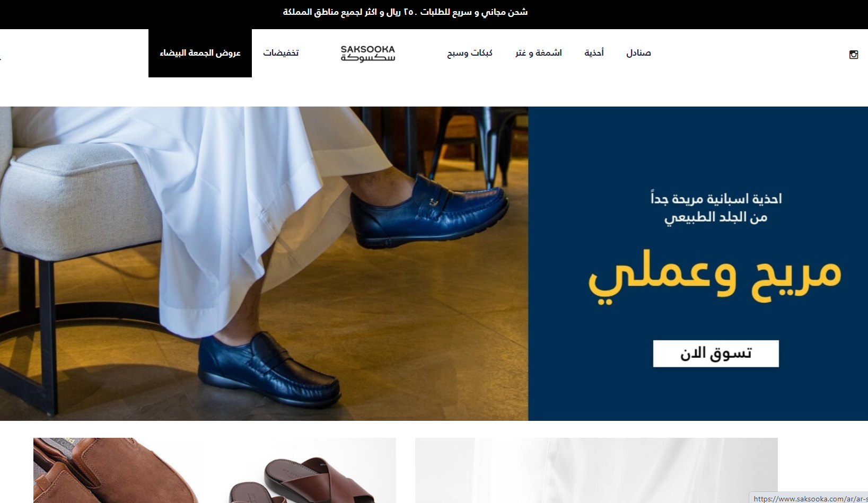
Task: Select the اشمغة و غتر menu item
Action: [539, 53]
